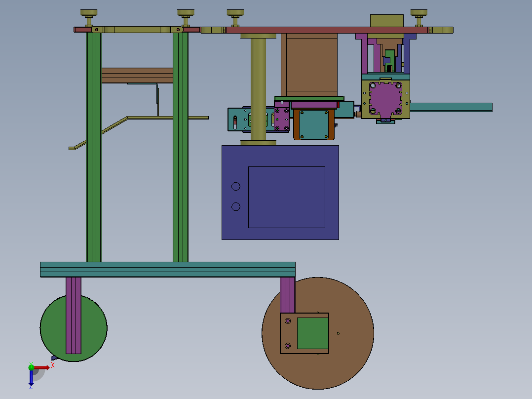
Task: Select the long teal horizontal base beam
Action: pos(168,270)
